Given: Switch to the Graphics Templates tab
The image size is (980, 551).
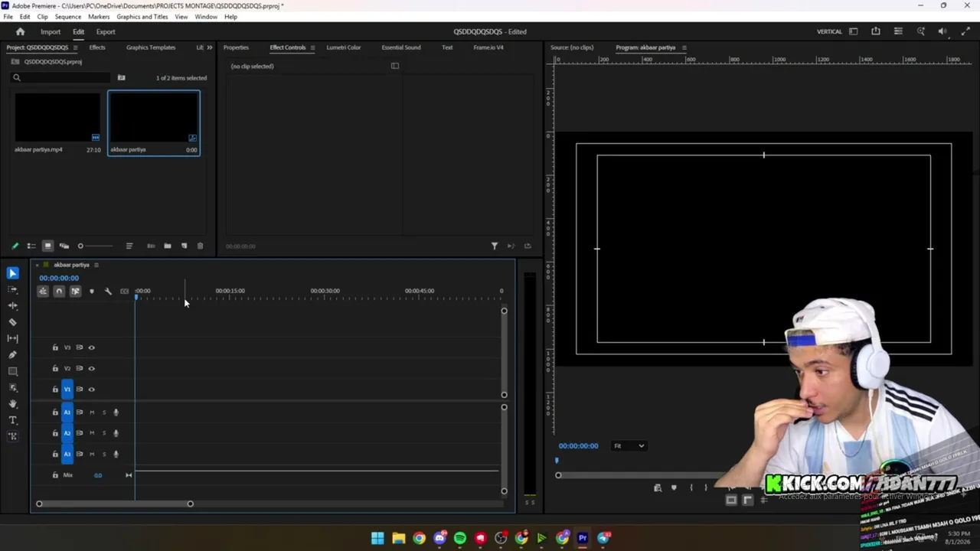Looking at the screenshot, I should pos(151,47).
